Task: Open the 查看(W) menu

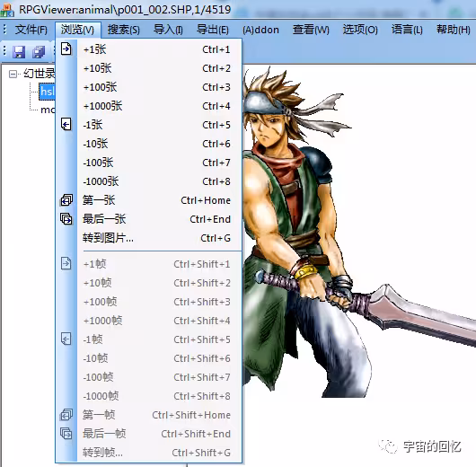Action: pyautogui.click(x=311, y=30)
